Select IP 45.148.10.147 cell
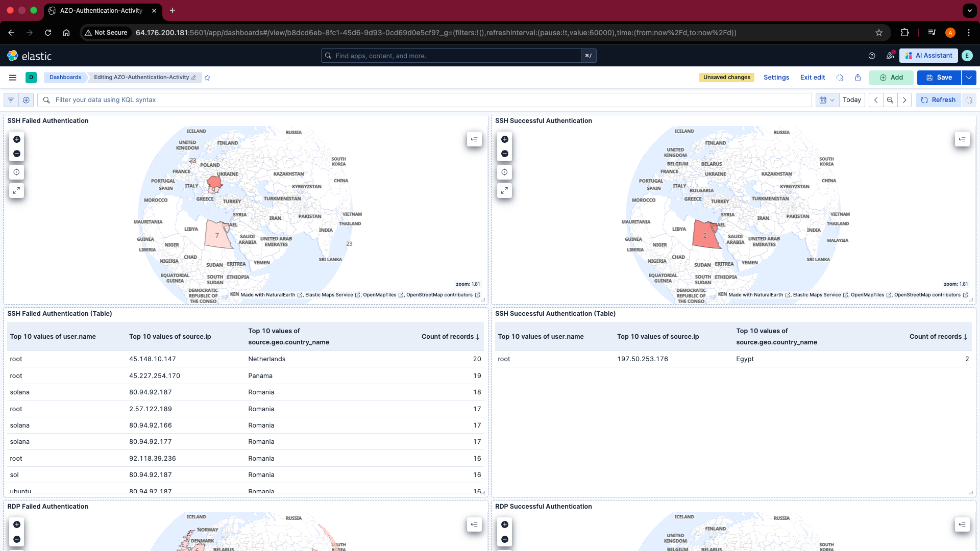Viewport: 980px width, 551px height. 153,359
